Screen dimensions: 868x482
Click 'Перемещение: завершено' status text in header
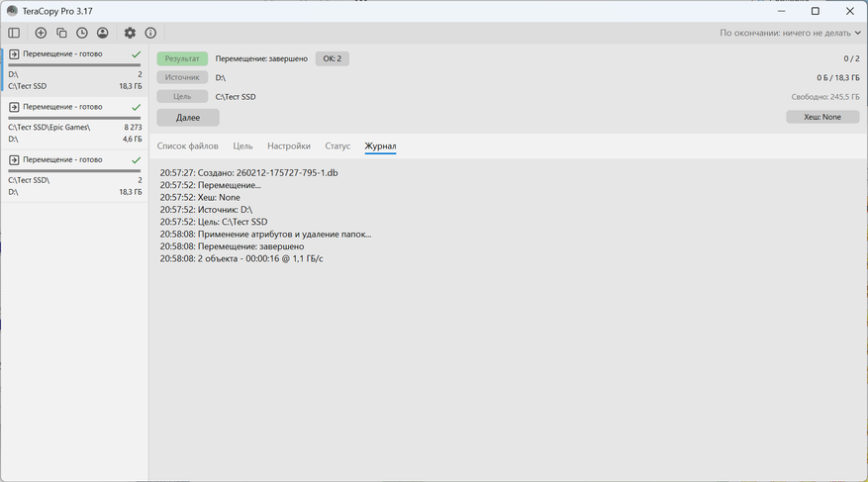coord(261,58)
